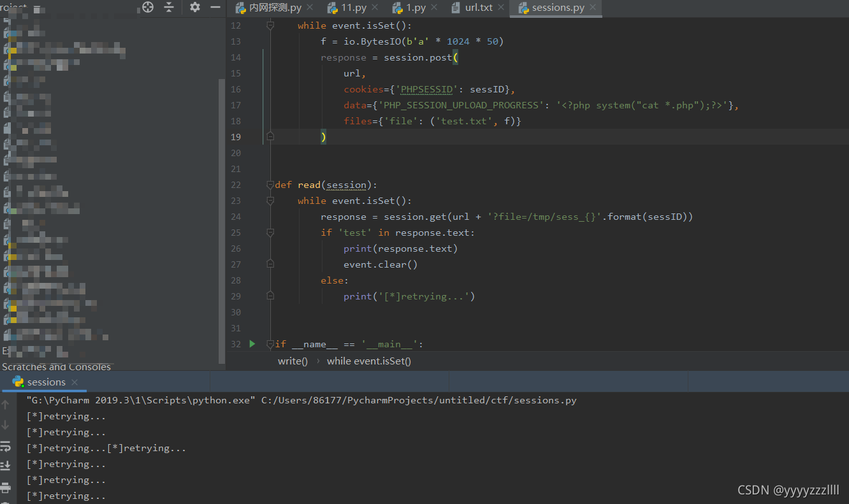
Task: Click 'PHP_SESSION_UPLOAD_PROGRESS' string on line 17
Action: click(463, 105)
